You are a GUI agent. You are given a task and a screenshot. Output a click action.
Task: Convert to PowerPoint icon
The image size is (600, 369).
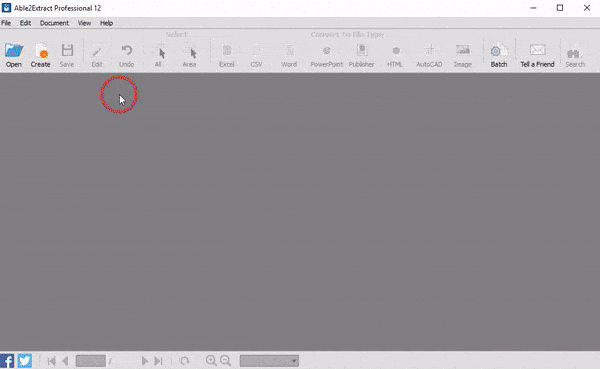pos(326,50)
